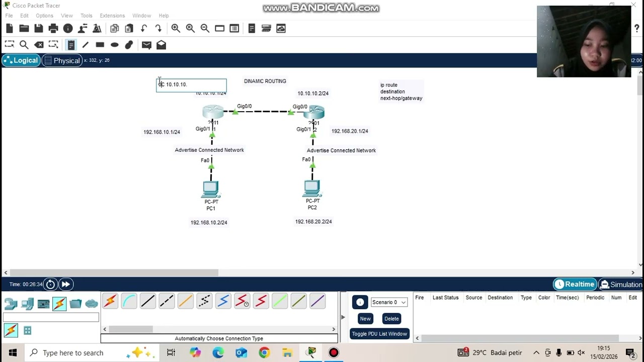
Task: Reset simulation time with Power Cycle button
Action: [50, 285]
